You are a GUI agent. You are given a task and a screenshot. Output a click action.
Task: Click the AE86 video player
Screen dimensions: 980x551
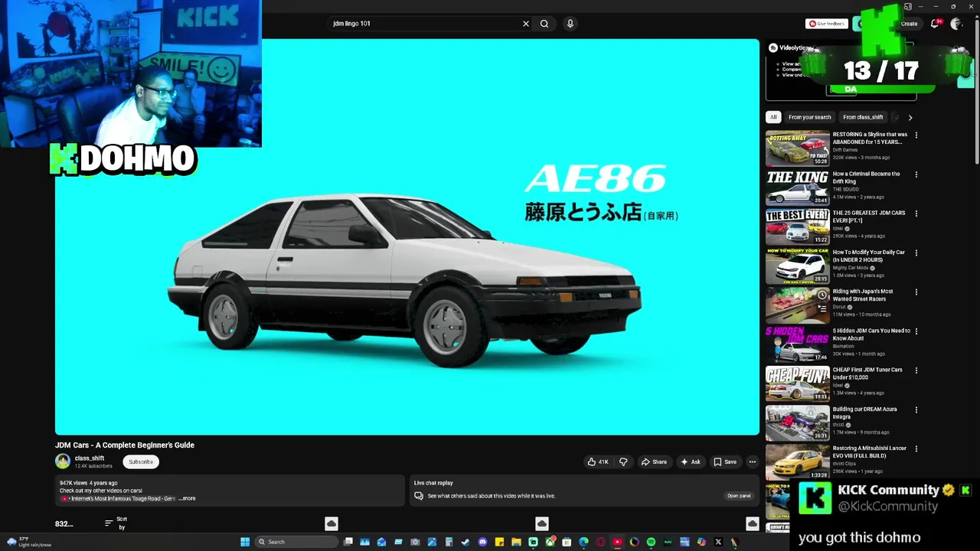pyautogui.click(x=407, y=237)
